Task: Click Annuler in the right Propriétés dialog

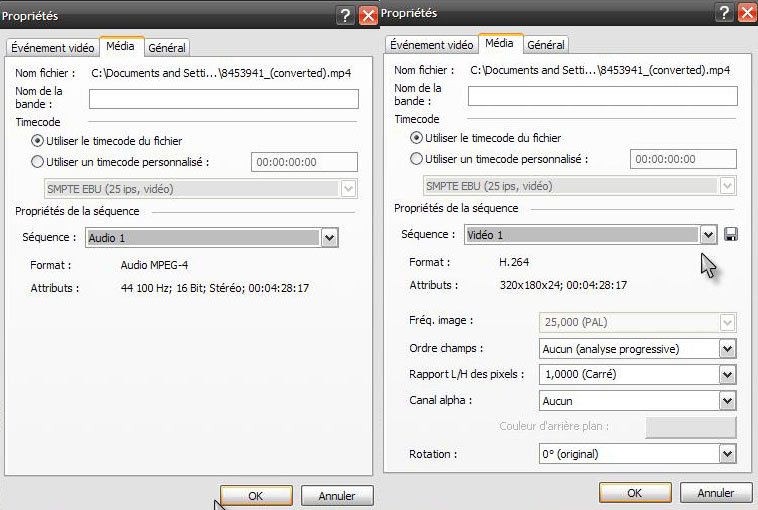Action: pos(716,493)
